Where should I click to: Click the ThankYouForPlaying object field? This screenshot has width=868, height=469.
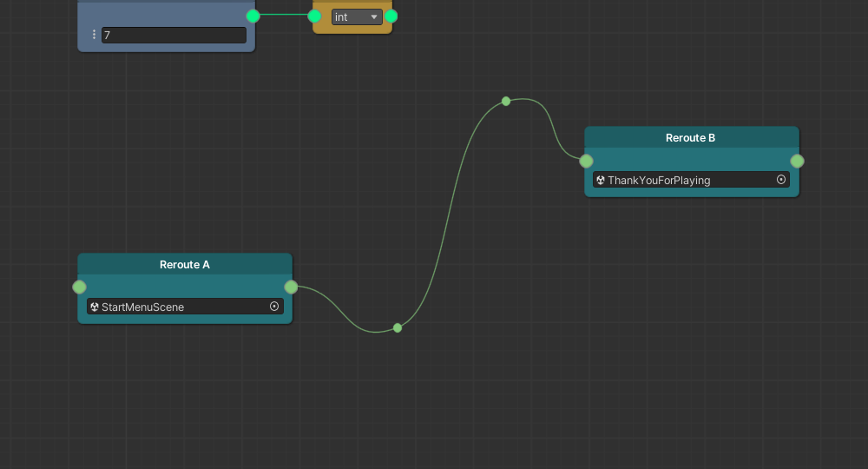692,180
